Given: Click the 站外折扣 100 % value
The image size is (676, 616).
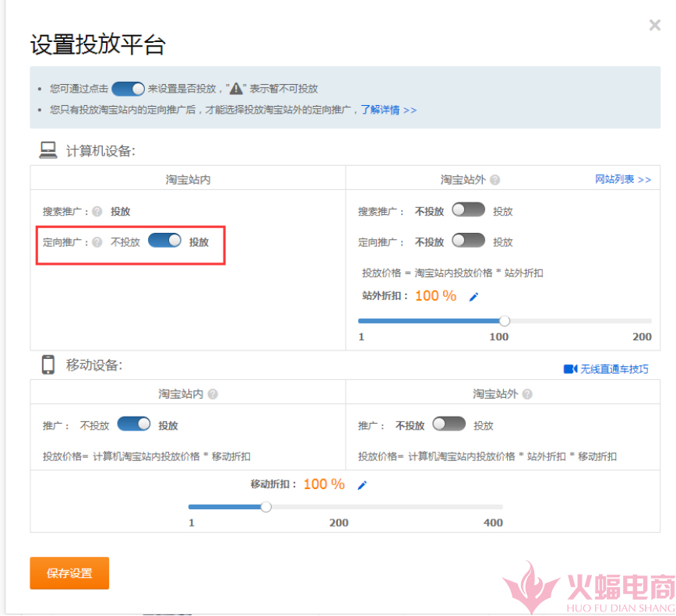Looking at the screenshot, I should 436,296.
